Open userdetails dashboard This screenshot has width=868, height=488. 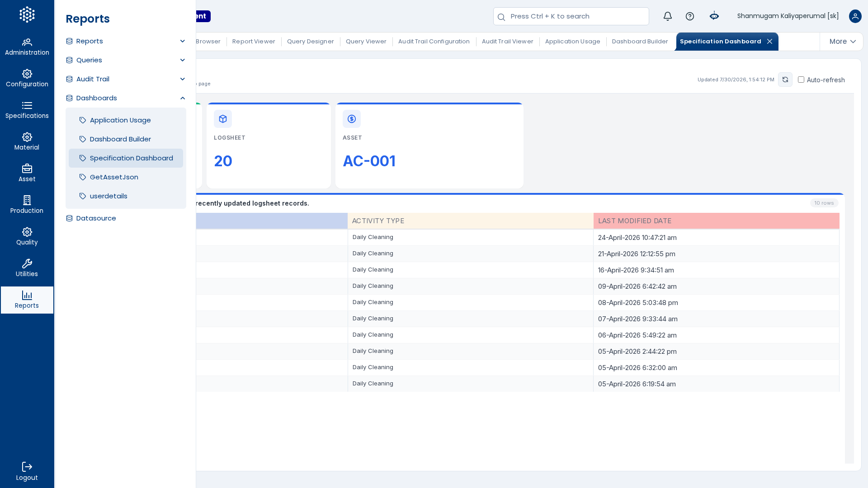coord(126,196)
